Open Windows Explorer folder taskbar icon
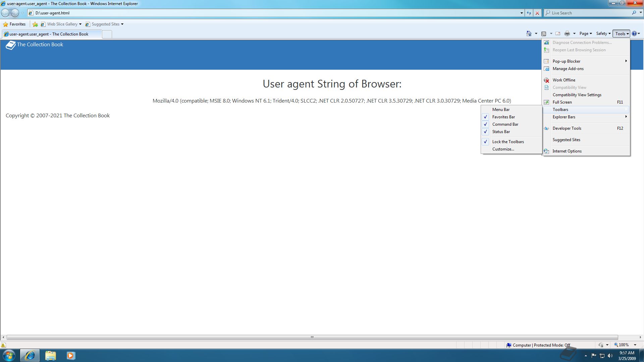 (x=50, y=355)
